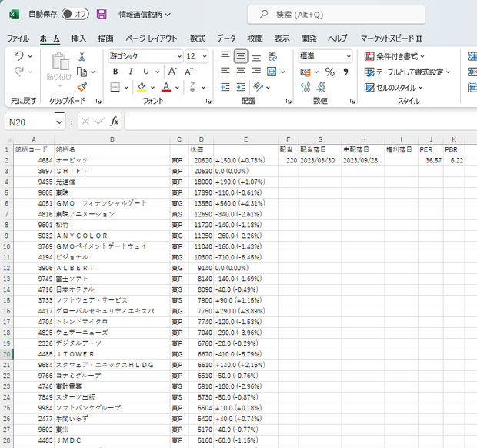Open Font dialog launcher
The image size is (477, 448).
208,101
